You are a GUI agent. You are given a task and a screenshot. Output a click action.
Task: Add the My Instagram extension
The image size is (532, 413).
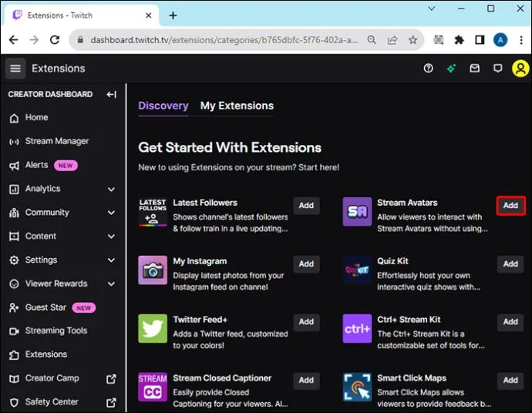pyautogui.click(x=306, y=264)
